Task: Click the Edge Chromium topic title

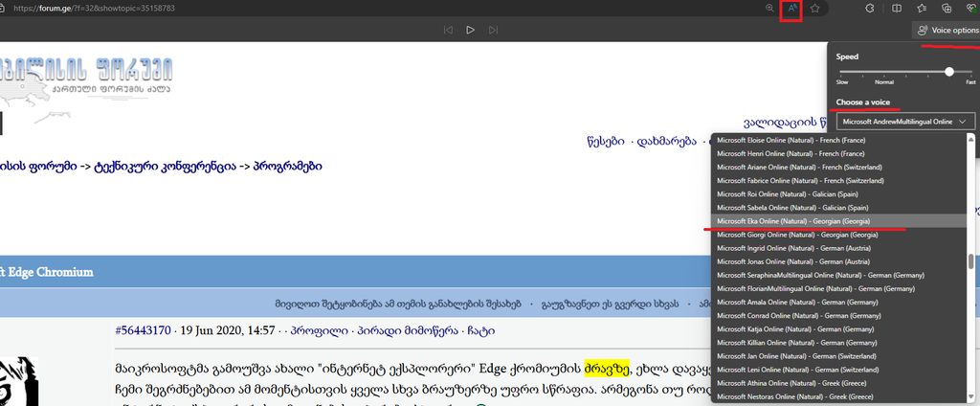Action: (x=47, y=272)
